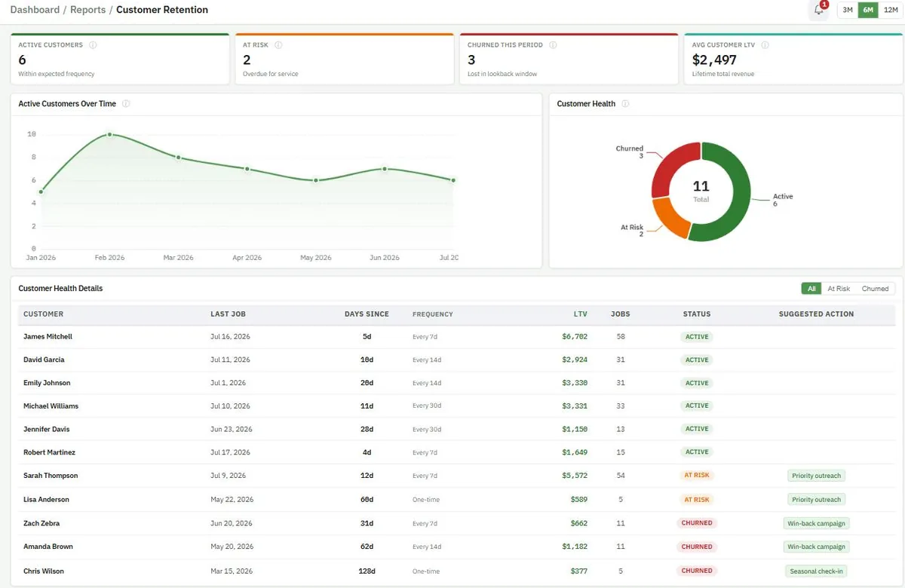Click the $6,702 LTV value
Image resolution: width=905 pixels, height=588 pixels.
coord(575,337)
